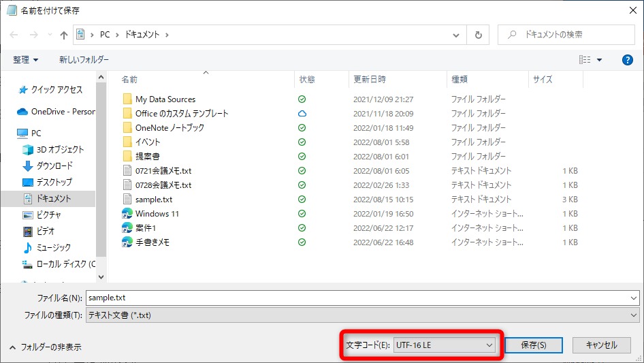Click the ドキュメントの検索 search box
Image resolution: width=644 pixels, height=363 pixels.
[566, 35]
